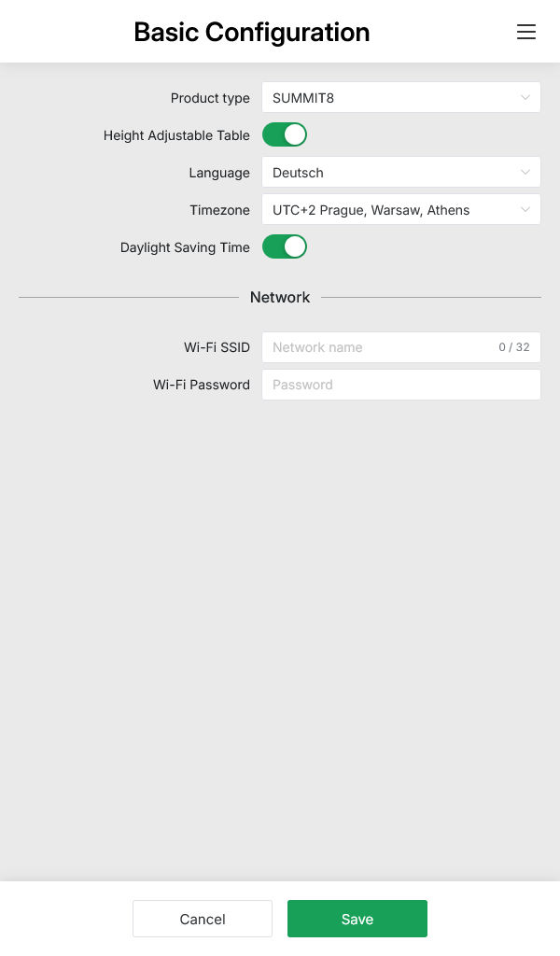Click the Wi-Fi Password label text
The height and width of the screenshot is (956, 560).
(x=202, y=385)
